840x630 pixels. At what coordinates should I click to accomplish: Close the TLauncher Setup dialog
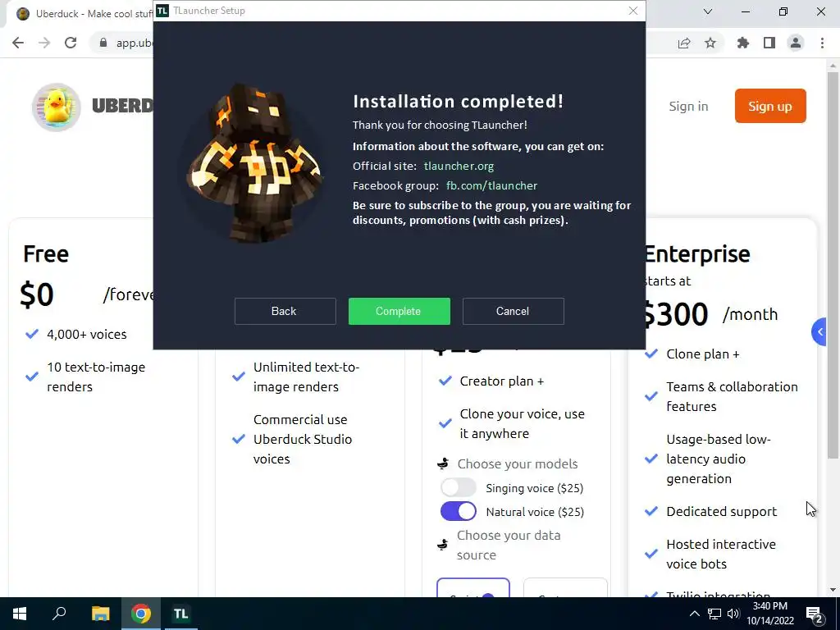633,11
